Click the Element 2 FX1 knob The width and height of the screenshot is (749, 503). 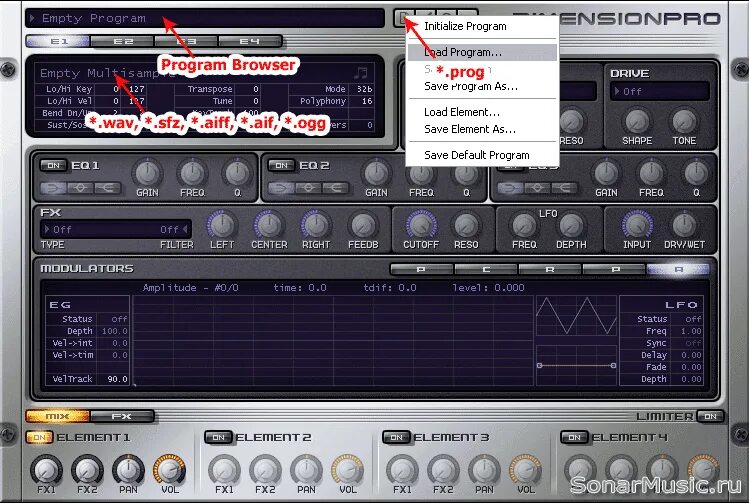coord(224,470)
